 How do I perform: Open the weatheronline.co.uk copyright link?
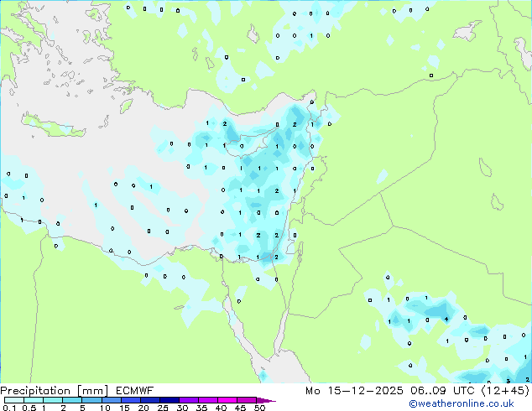(x=462, y=403)
